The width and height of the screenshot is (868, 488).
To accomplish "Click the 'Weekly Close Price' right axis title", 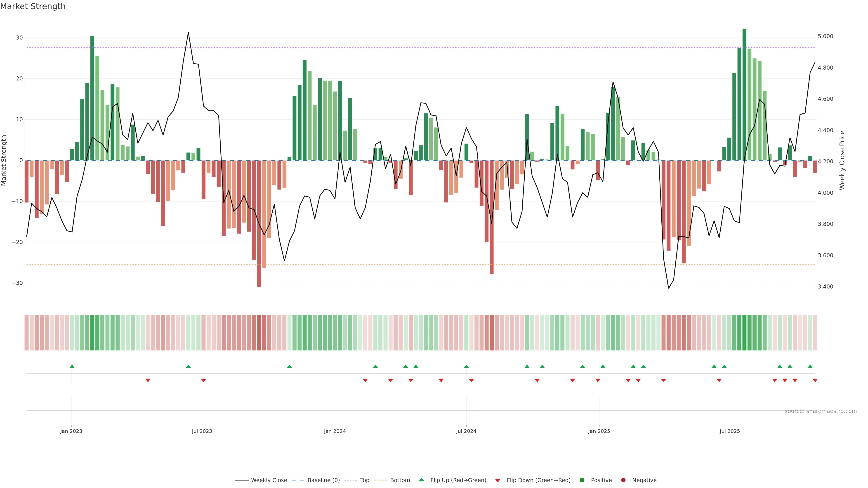I will pos(842,160).
